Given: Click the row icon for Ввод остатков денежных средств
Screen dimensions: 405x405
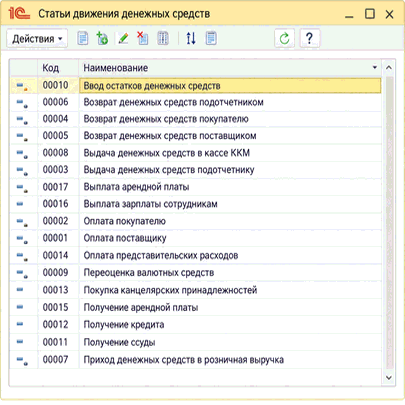Looking at the screenshot, I should tap(22, 86).
